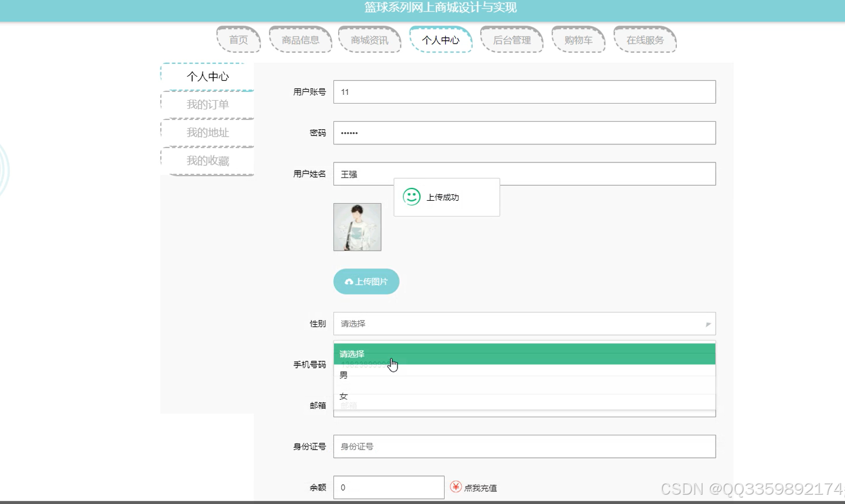
Task: Click the page title 篮球系列网上商城设计与实现
Action: 441,8
